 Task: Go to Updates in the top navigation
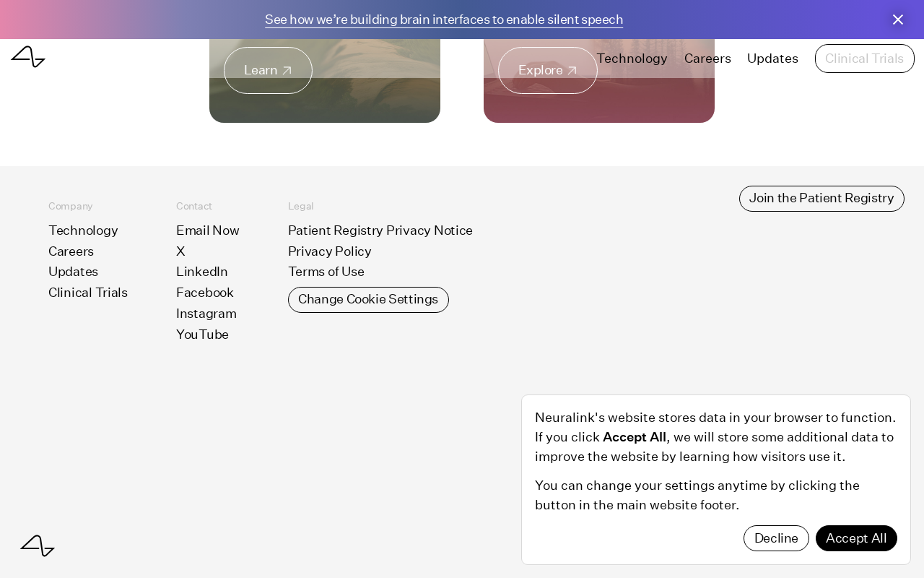772,59
